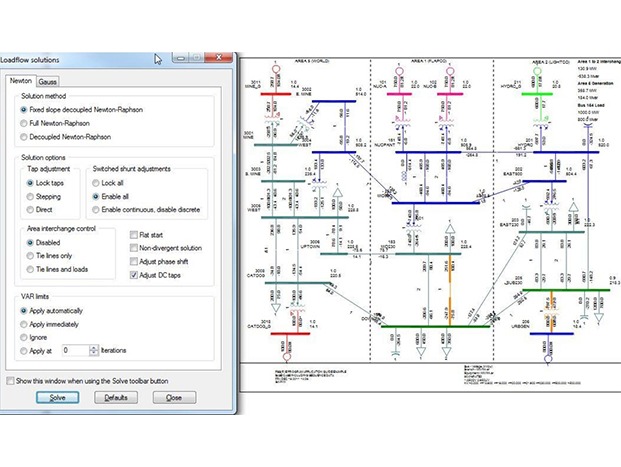This screenshot has height=467, width=621.
Task: Enable the Flat start checkbox
Action: [x=134, y=235]
